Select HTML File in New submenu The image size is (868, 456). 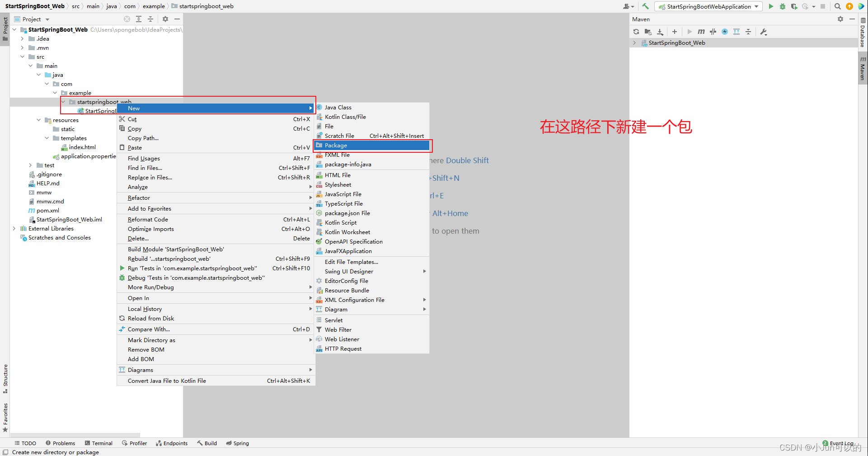pos(372,175)
